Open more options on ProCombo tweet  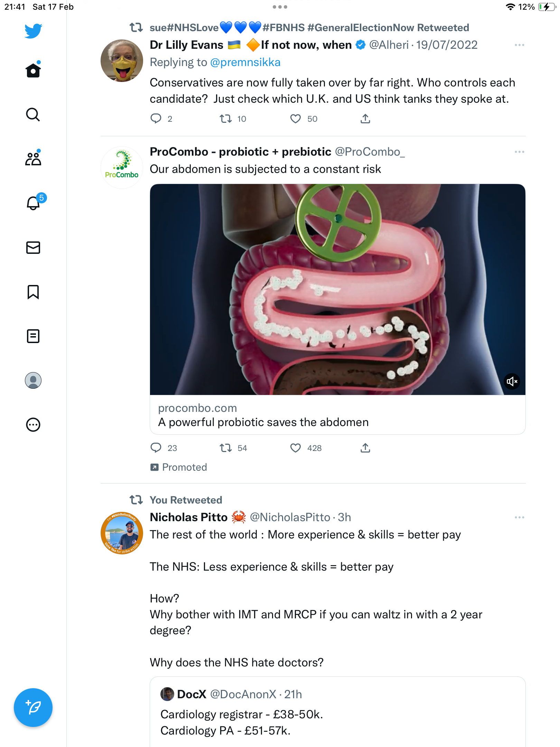tap(519, 152)
